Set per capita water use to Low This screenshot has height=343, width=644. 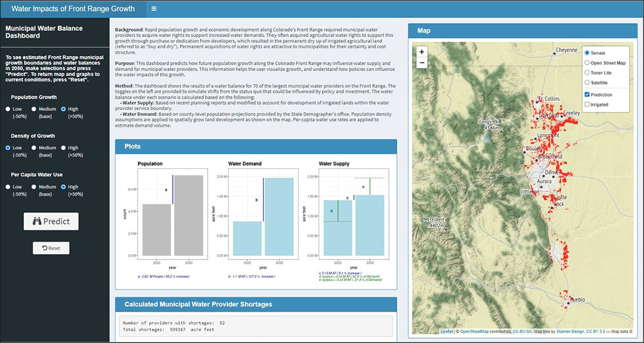(x=8, y=187)
